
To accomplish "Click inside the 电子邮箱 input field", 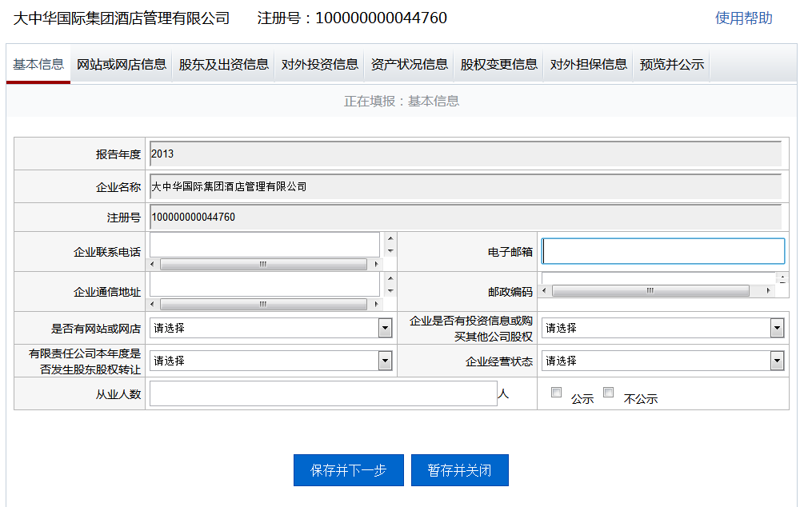I will pyautogui.click(x=662, y=250).
